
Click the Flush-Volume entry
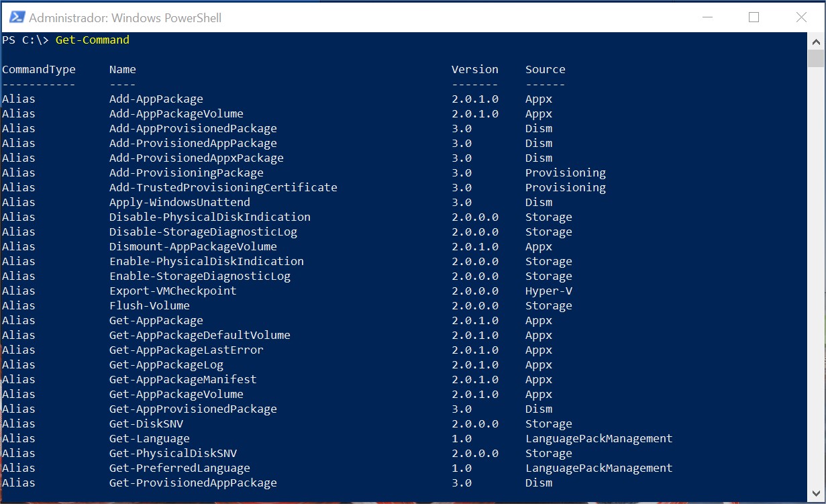(150, 306)
